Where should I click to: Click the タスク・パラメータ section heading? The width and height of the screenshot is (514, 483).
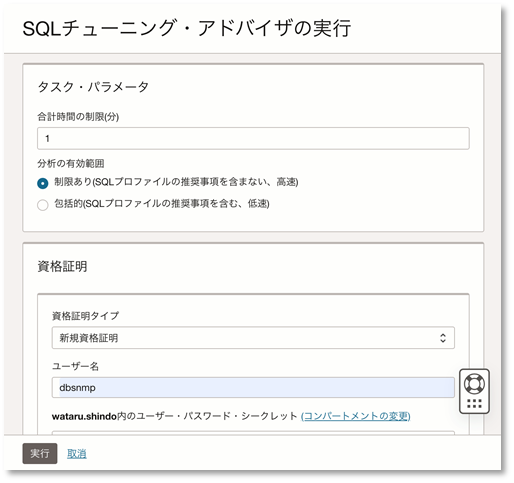coord(93,87)
